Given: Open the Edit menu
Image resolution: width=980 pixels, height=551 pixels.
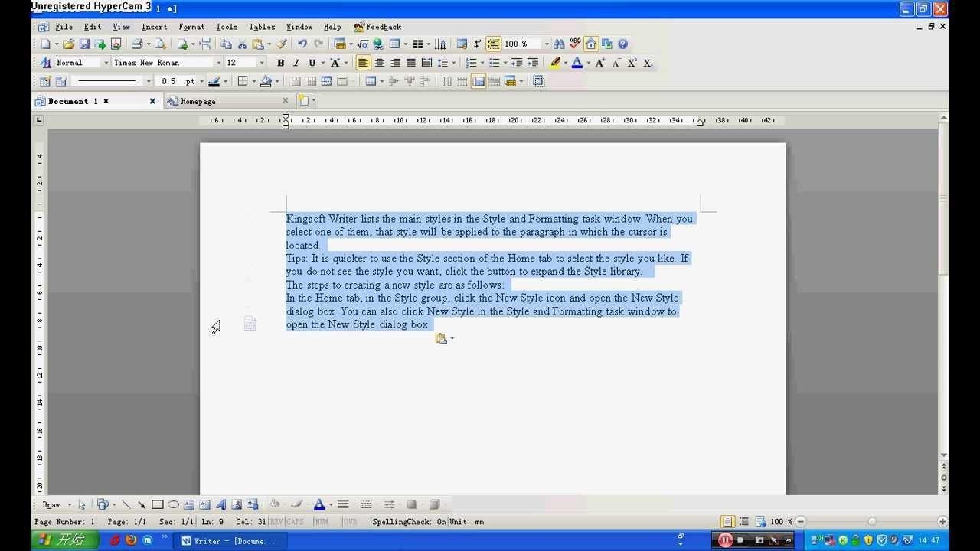Looking at the screenshot, I should coord(93,27).
